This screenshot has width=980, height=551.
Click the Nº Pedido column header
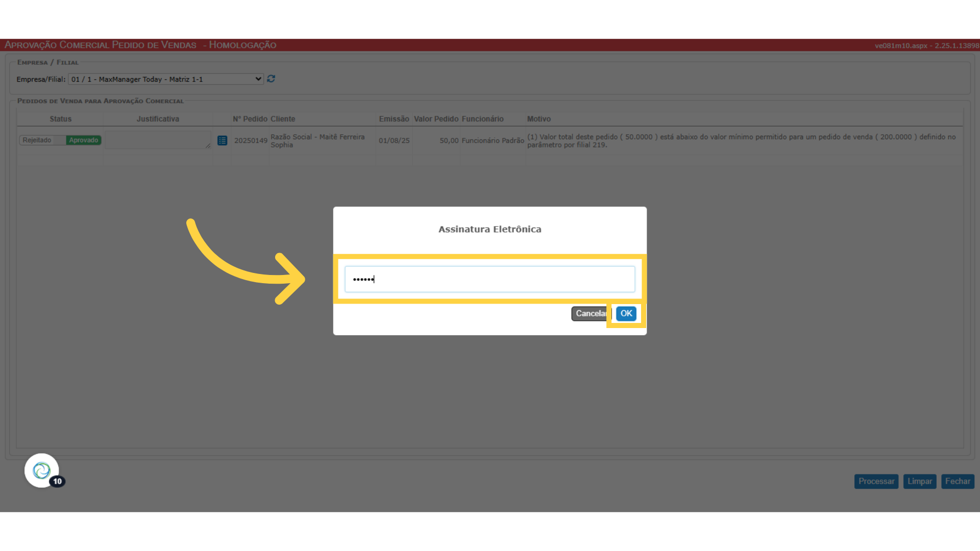point(250,119)
